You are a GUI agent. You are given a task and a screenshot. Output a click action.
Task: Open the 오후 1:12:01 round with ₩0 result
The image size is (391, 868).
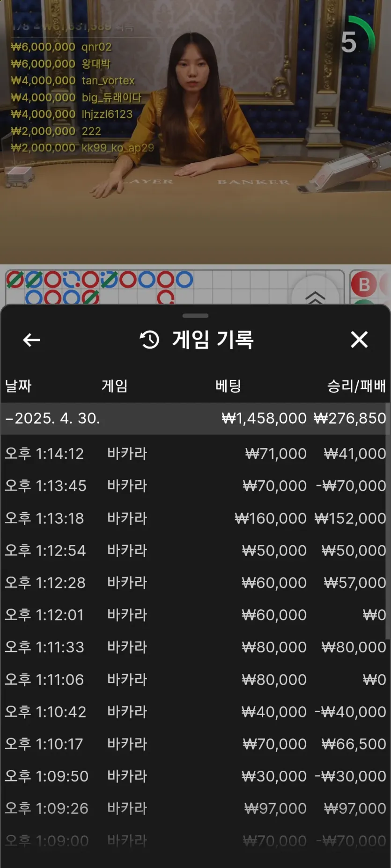[x=195, y=615]
